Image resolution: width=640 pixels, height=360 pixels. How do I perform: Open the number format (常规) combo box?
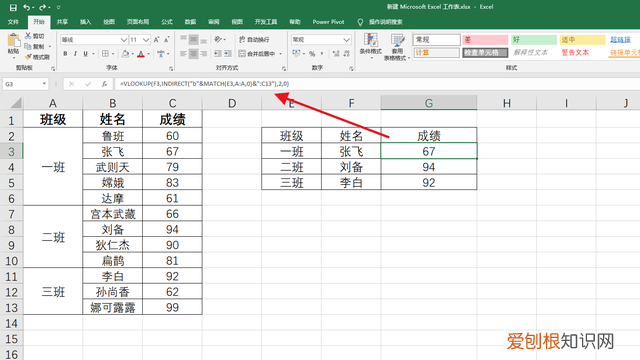[x=320, y=40]
